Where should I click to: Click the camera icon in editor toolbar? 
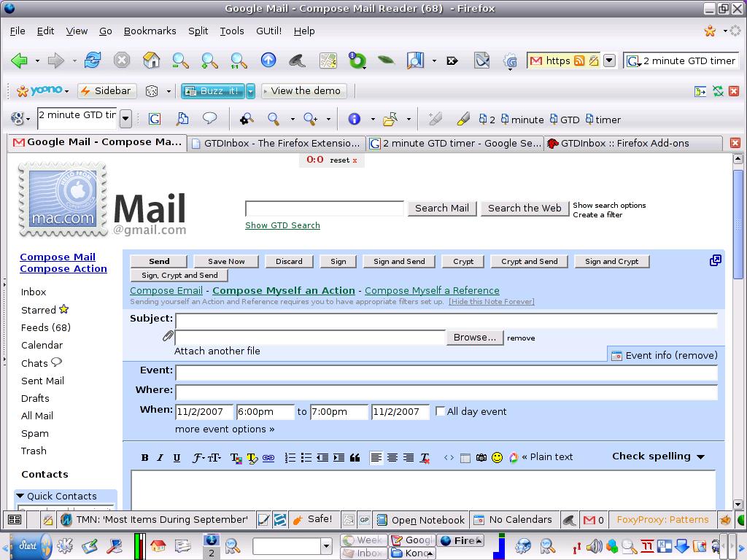point(481,458)
